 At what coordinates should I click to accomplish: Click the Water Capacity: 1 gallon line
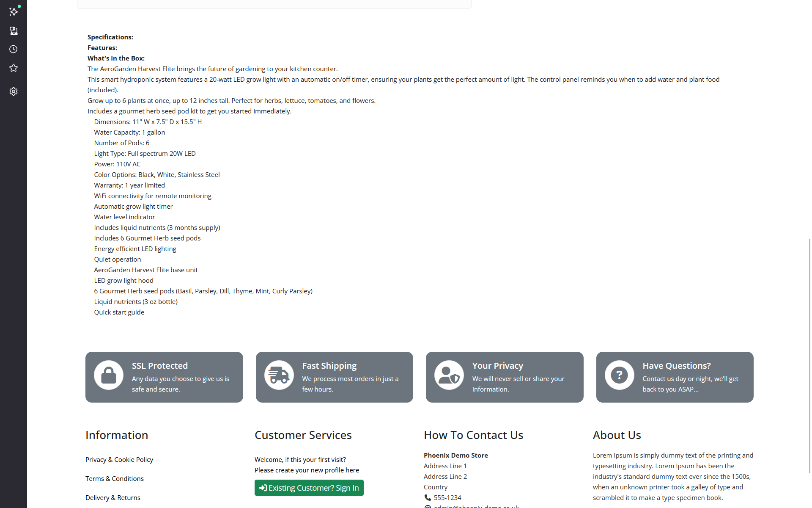click(x=129, y=133)
